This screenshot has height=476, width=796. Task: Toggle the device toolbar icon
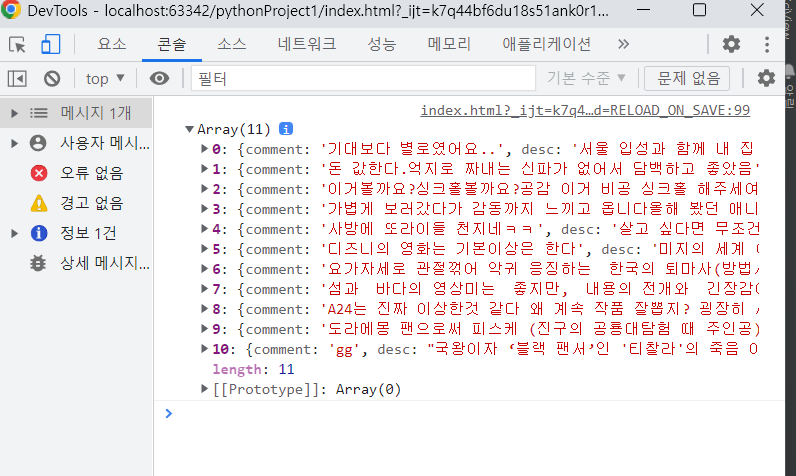coord(50,45)
